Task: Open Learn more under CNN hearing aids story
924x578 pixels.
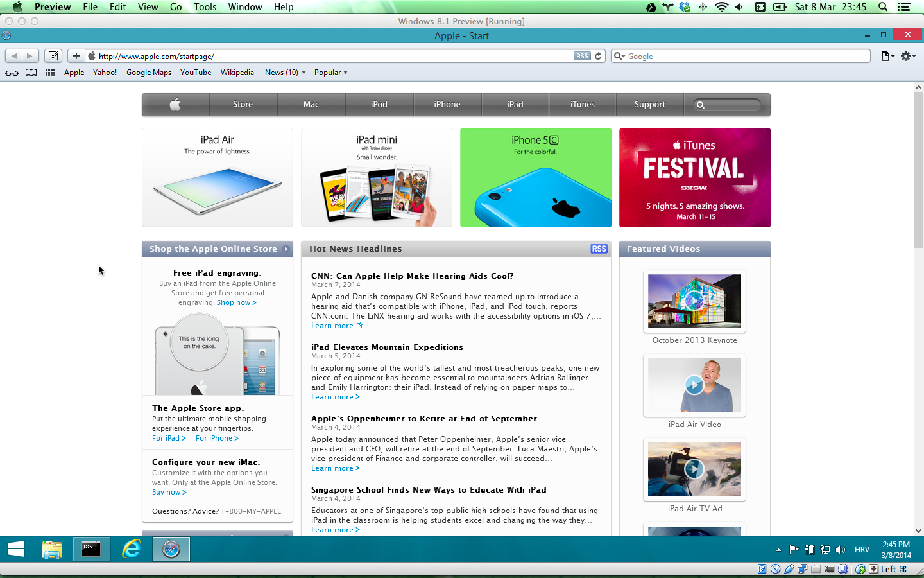Action: pyautogui.click(x=337, y=326)
